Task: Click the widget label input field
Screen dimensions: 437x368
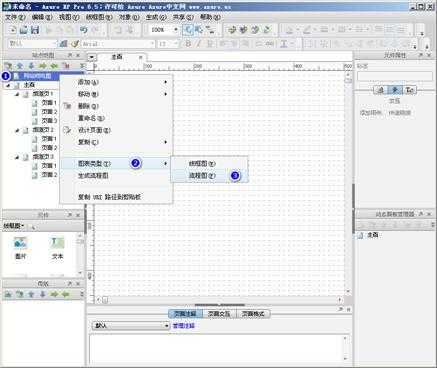Action: pos(395,76)
